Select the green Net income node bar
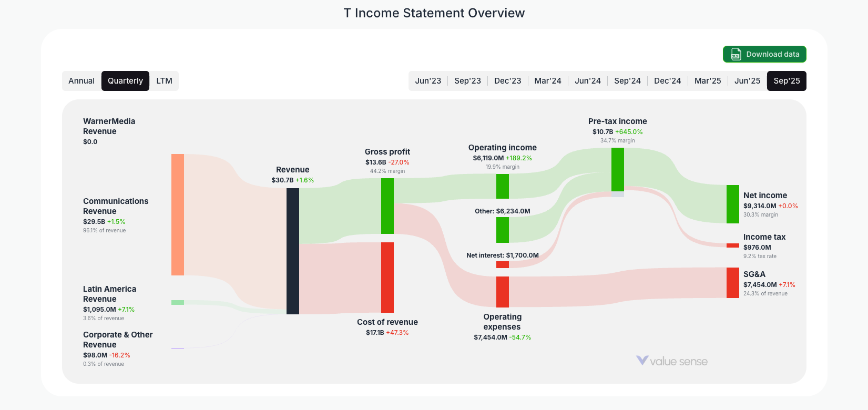This screenshot has width=868, height=410. pyautogui.click(x=732, y=203)
